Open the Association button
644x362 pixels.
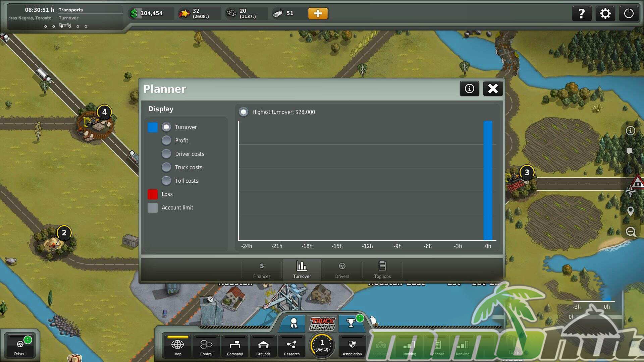(352, 347)
